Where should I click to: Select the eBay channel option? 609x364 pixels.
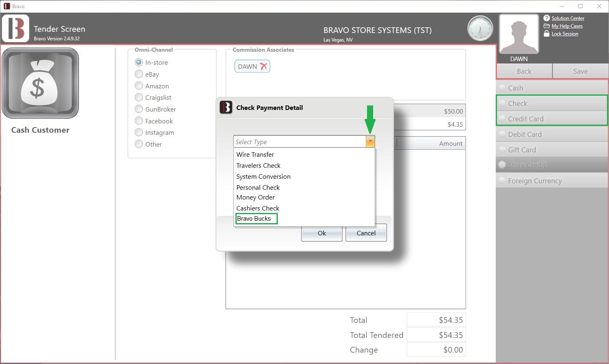pyautogui.click(x=139, y=74)
